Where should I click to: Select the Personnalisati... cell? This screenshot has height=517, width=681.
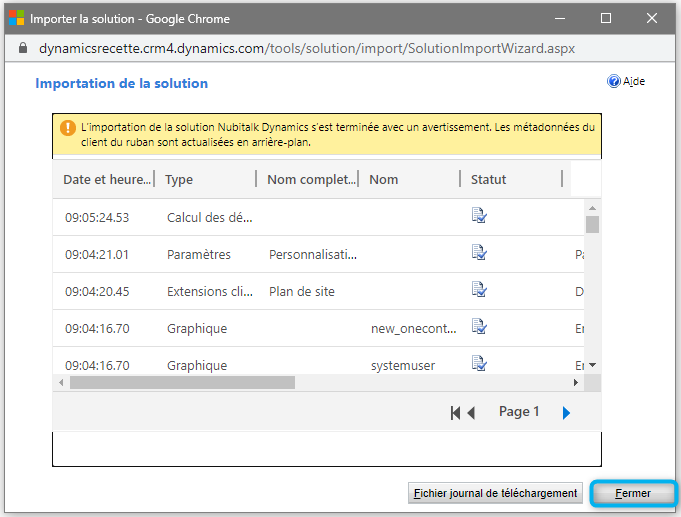coord(313,255)
